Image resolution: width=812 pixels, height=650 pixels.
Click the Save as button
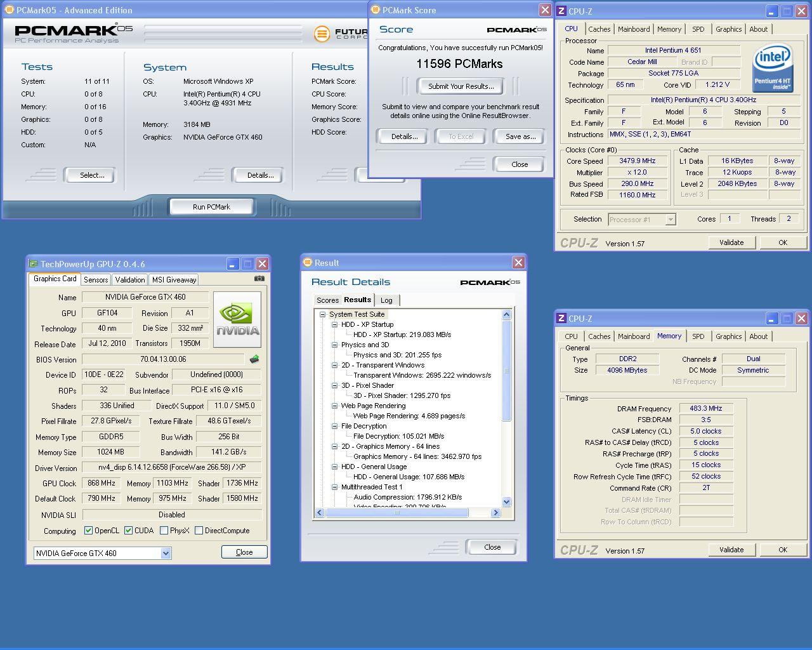pos(520,136)
